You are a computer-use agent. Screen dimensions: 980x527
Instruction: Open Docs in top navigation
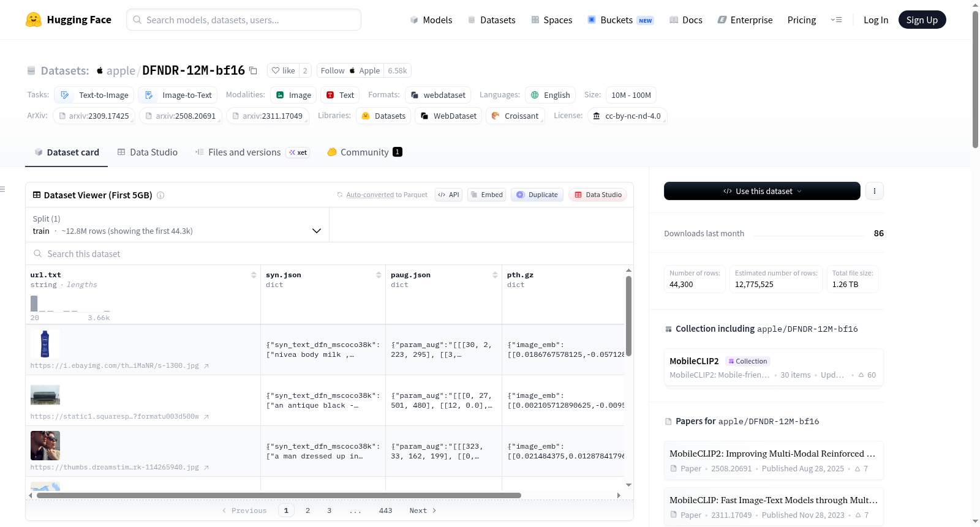[686, 20]
